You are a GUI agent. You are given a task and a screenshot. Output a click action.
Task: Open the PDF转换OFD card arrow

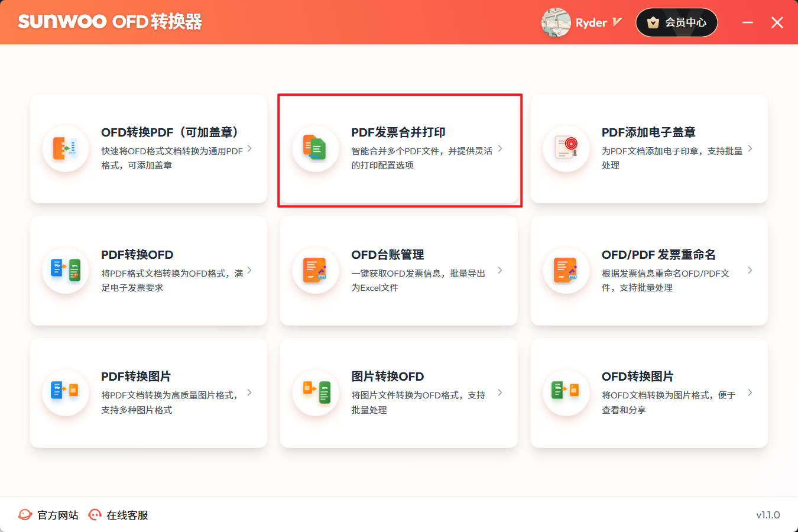249,270
